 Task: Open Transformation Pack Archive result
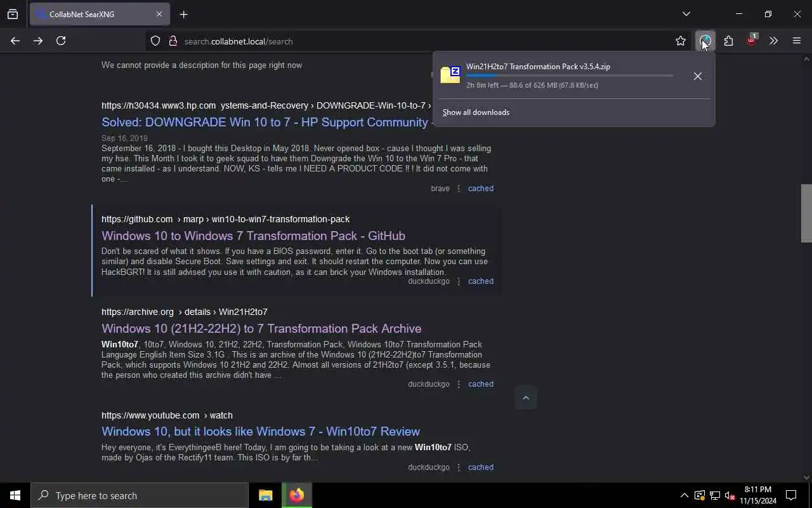(x=261, y=328)
